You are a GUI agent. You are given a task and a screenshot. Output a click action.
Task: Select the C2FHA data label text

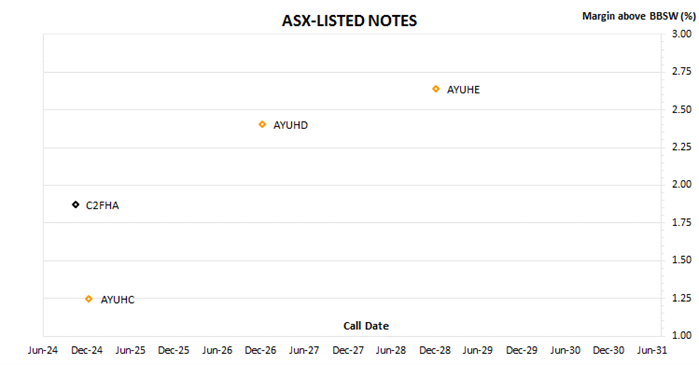102,205
